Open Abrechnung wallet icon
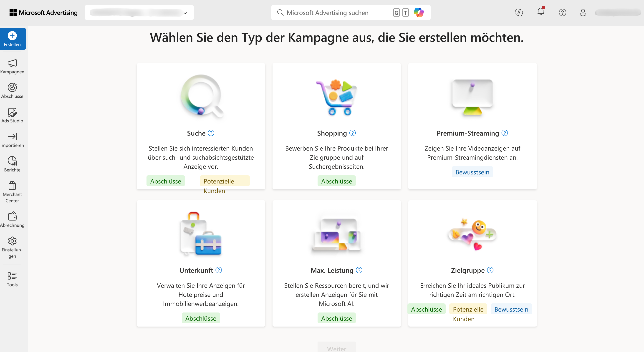 (12, 216)
